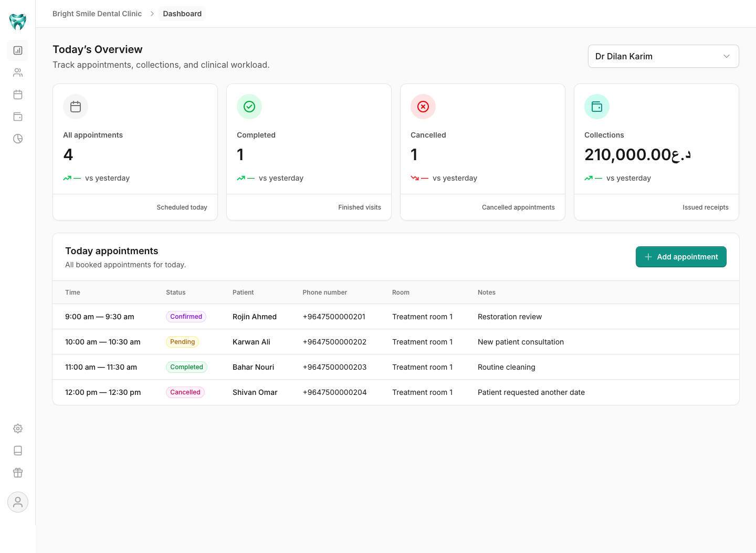Click the Room column header
Screen dimensions: 756x553
pos(401,293)
